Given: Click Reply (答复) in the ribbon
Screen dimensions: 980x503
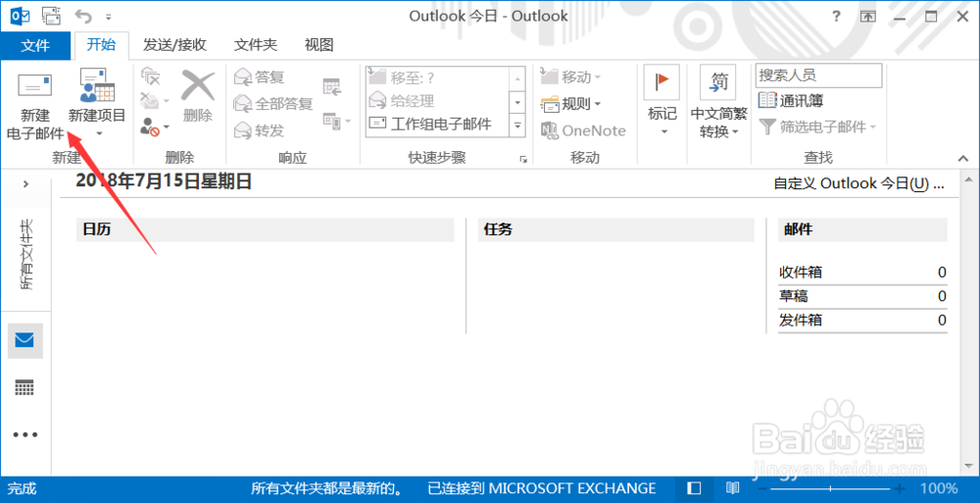Looking at the screenshot, I should pyautogui.click(x=260, y=76).
